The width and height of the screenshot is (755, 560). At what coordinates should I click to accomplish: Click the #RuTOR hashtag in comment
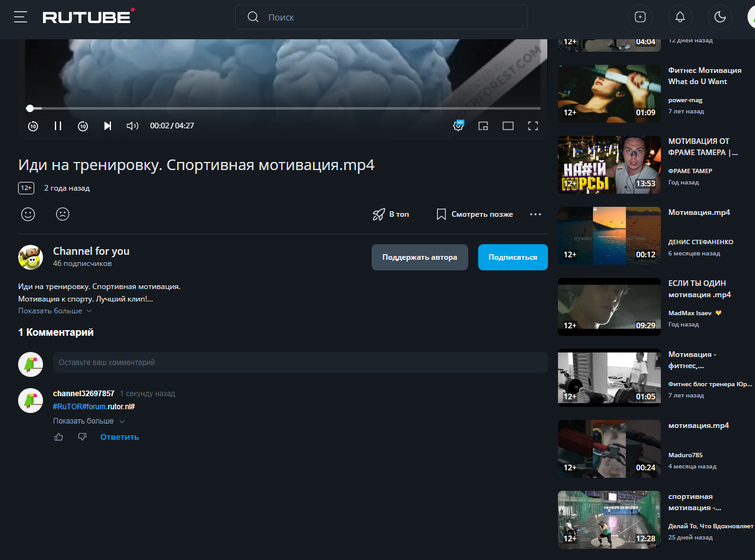coord(67,407)
